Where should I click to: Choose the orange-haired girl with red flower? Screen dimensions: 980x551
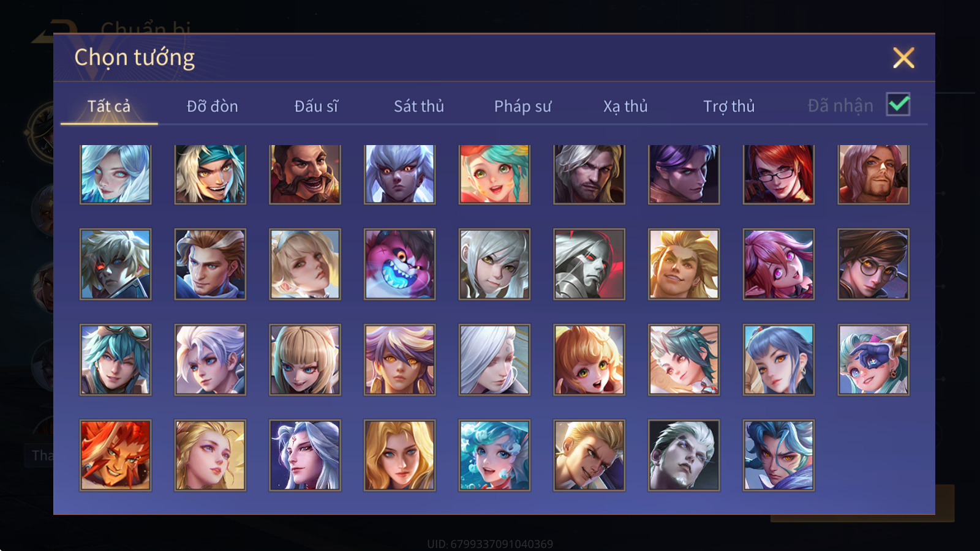click(589, 360)
